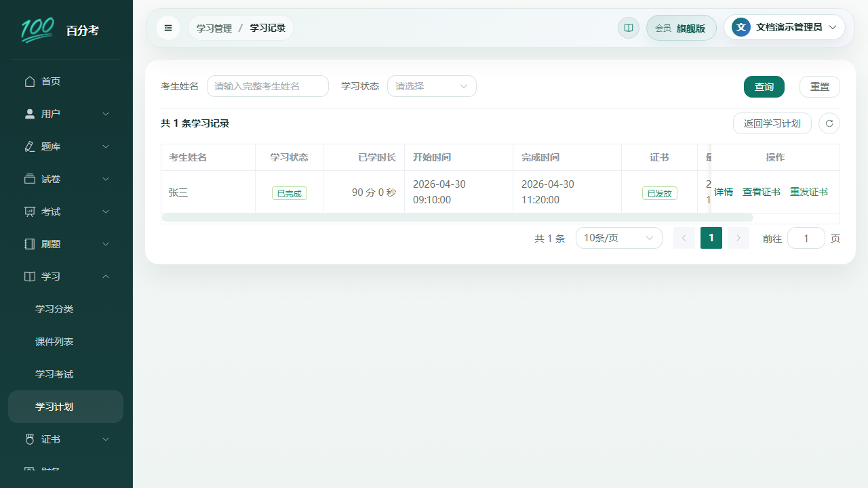Viewport: 868px width, 488px height.
Task: Click the 试卷 stack icon
Action: pos(30,179)
